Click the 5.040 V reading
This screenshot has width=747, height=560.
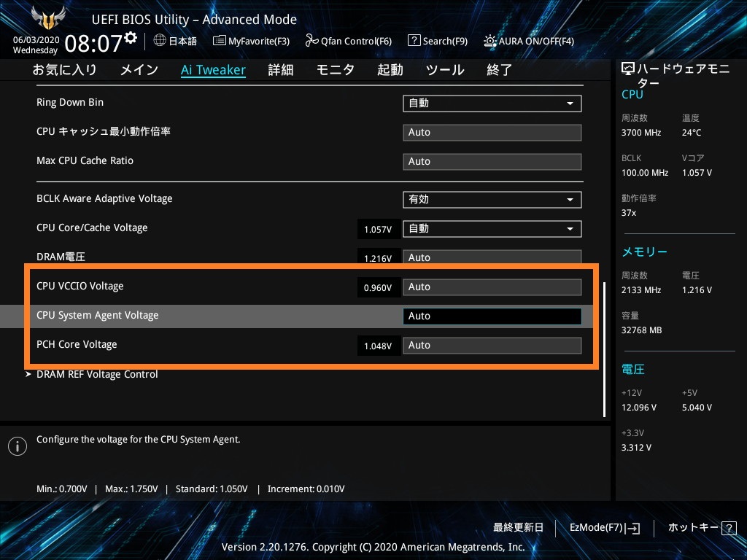click(x=697, y=408)
